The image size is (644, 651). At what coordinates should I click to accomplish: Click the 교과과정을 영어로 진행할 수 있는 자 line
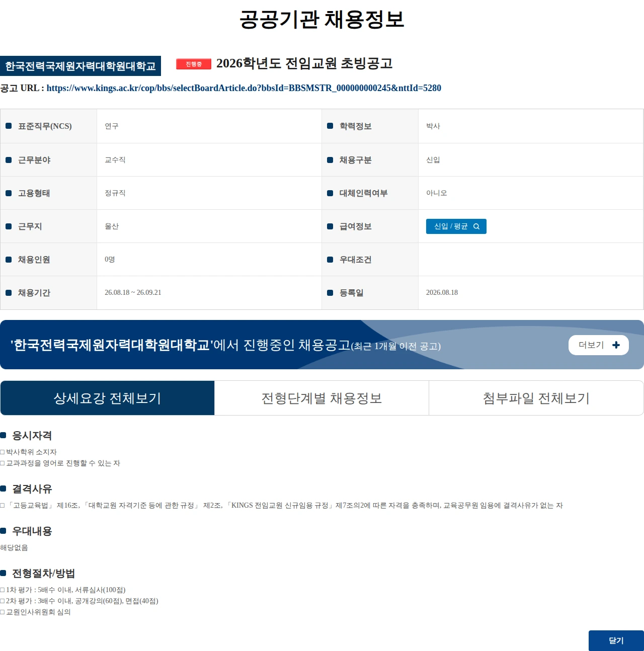tap(60, 463)
